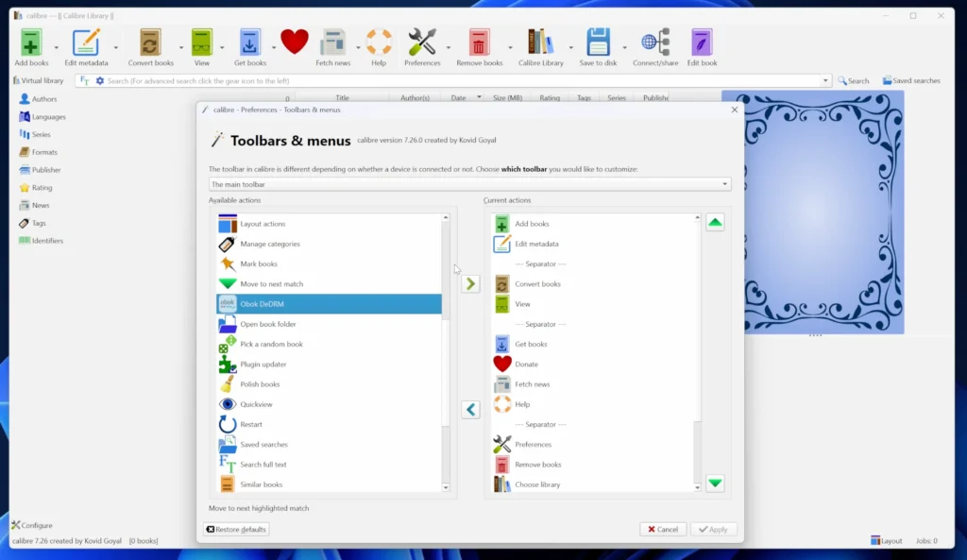Select Choose library in Current actions
Image resolution: width=967 pixels, height=560 pixels.
tap(593, 484)
